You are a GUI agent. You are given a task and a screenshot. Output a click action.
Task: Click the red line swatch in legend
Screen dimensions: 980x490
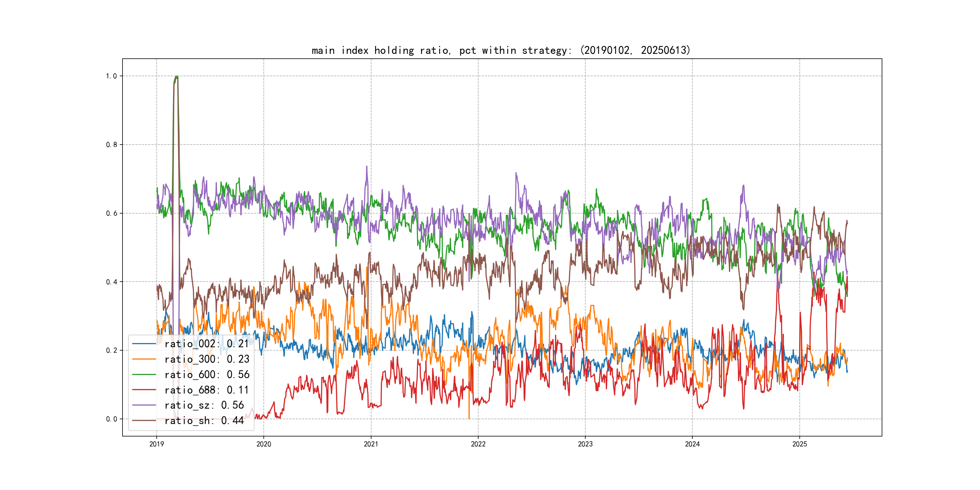point(144,390)
